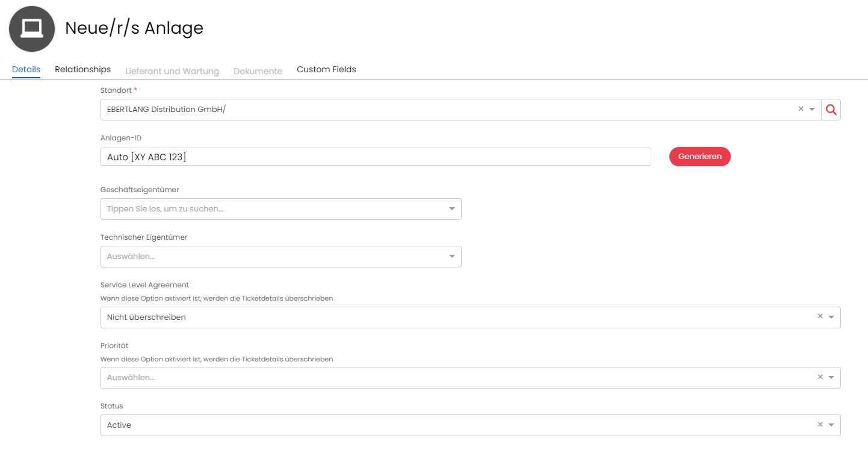Image resolution: width=868 pixels, height=450 pixels.
Task: Expand the Priorität dropdown arrow
Action: (831, 378)
